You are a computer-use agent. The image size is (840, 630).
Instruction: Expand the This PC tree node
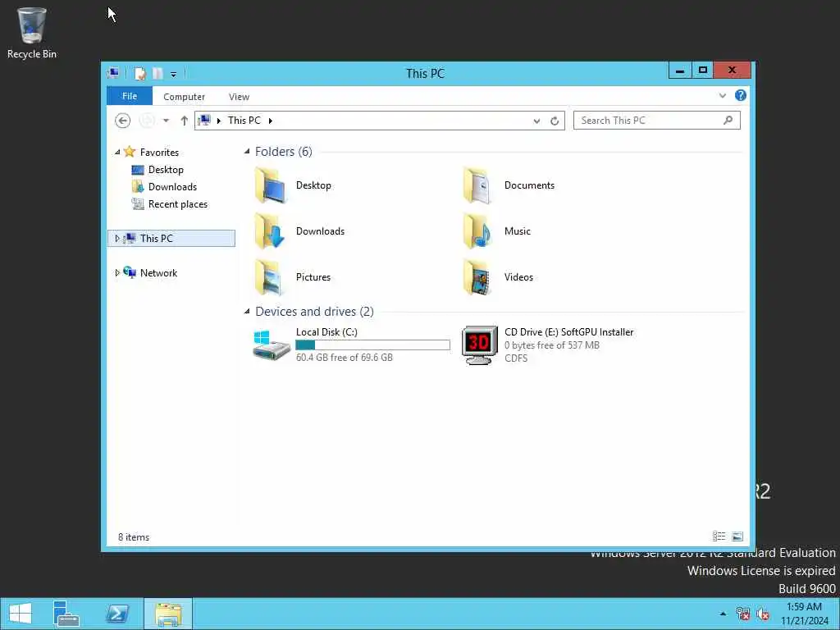[117, 239]
